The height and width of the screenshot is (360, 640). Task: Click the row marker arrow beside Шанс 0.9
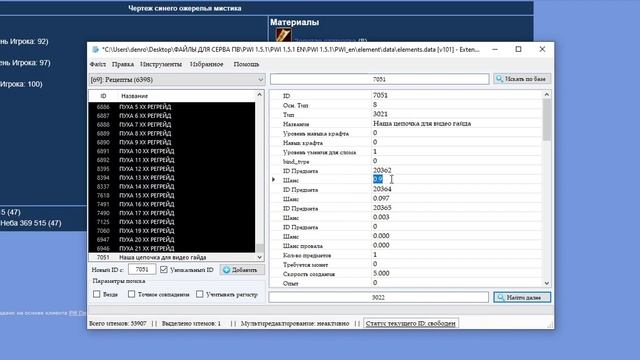(273, 180)
